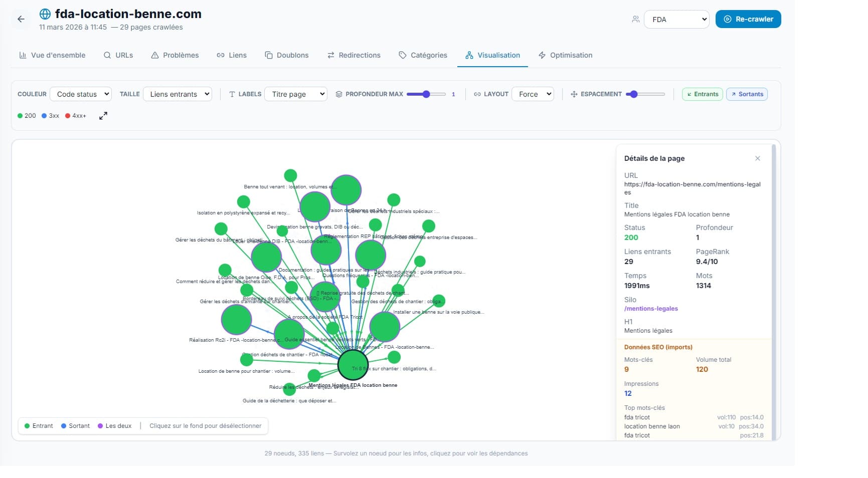Open the Doublons tab
This screenshot has height=478, width=868.
[287, 55]
